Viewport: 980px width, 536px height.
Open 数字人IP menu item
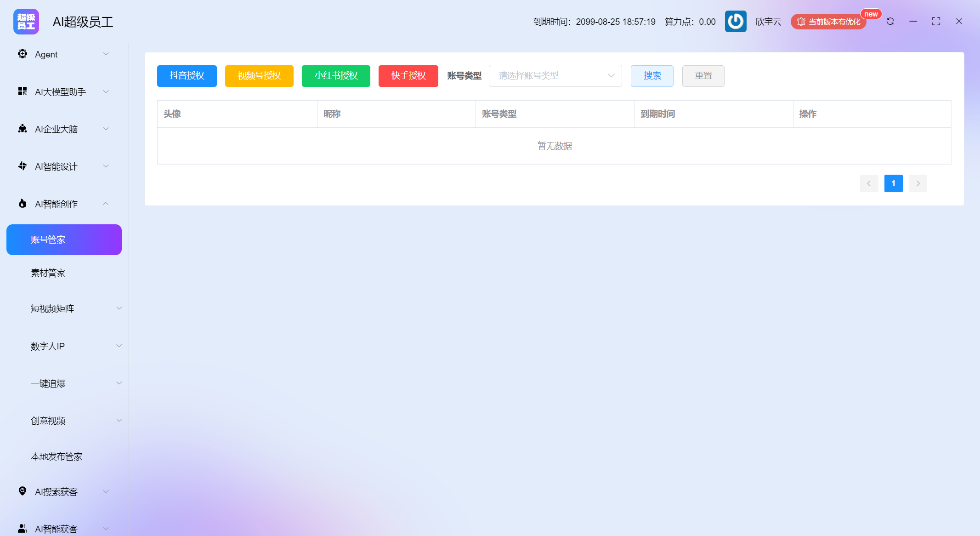[x=48, y=346]
